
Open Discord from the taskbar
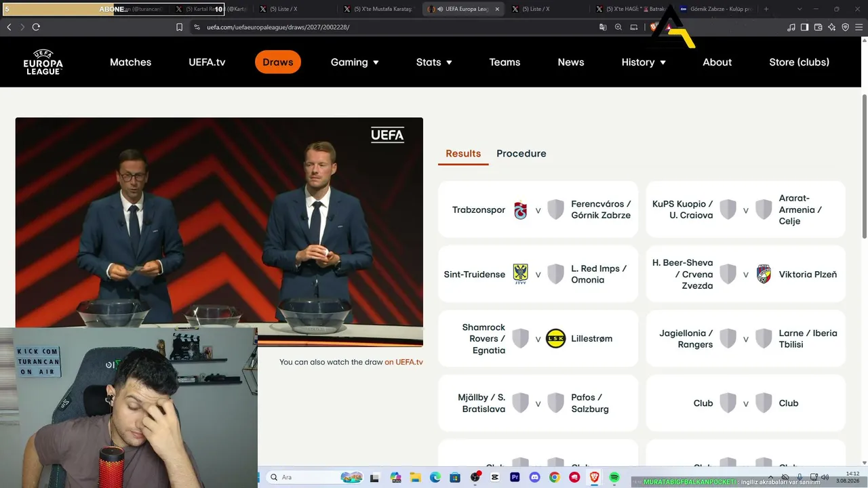coord(534,477)
